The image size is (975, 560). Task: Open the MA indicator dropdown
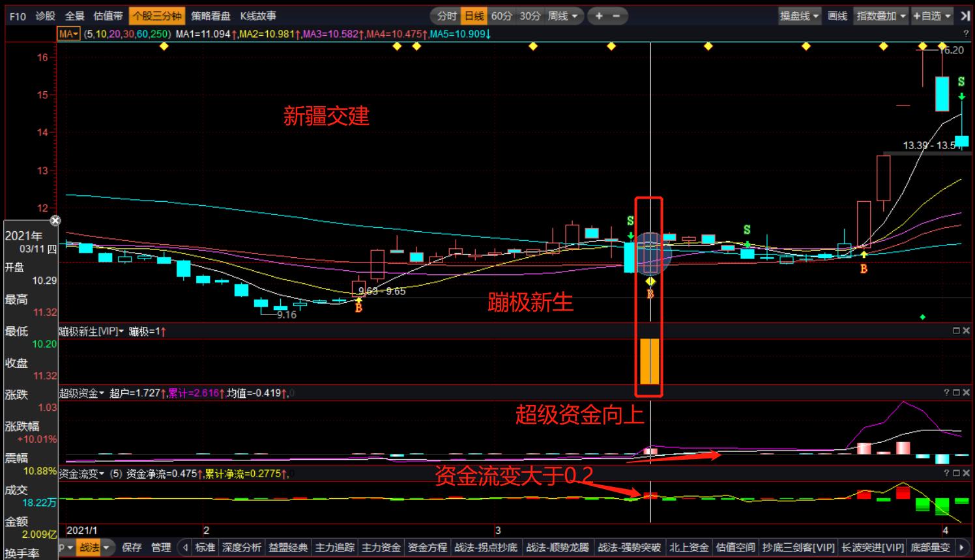[68, 34]
